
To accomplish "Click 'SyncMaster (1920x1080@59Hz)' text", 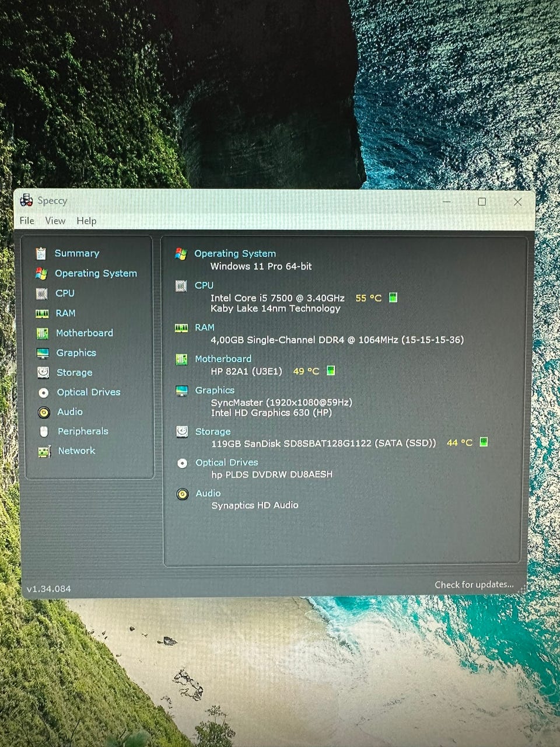I will 282,402.
